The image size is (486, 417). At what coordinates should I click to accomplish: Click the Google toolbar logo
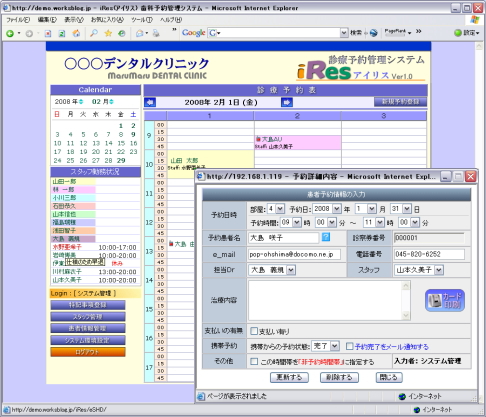(x=193, y=33)
